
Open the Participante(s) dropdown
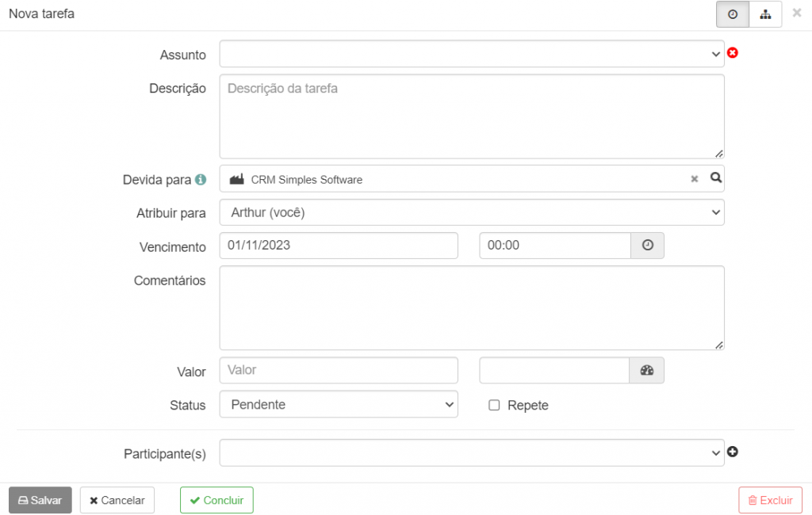coord(472,453)
